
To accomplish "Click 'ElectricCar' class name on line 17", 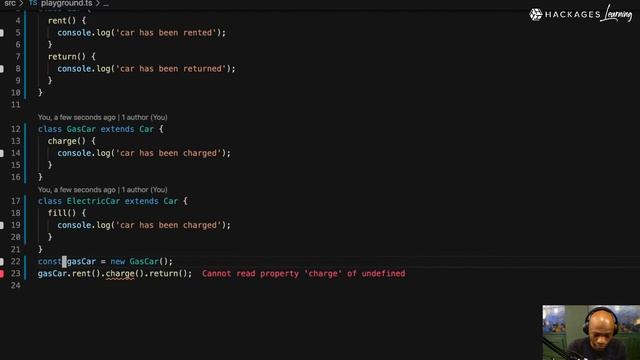I will click(x=93, y=201).
